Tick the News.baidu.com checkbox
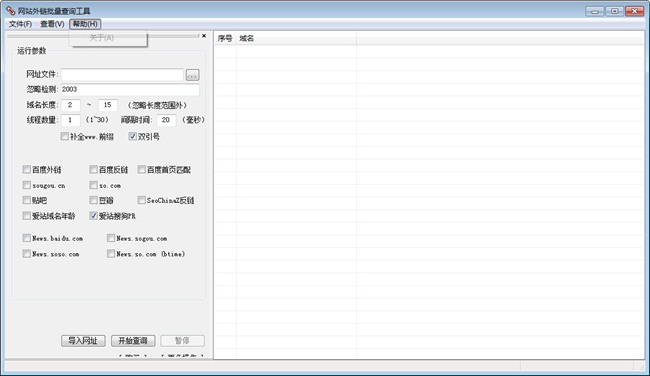This screenshot has height=376, width=650. click(x=27, y=238)
